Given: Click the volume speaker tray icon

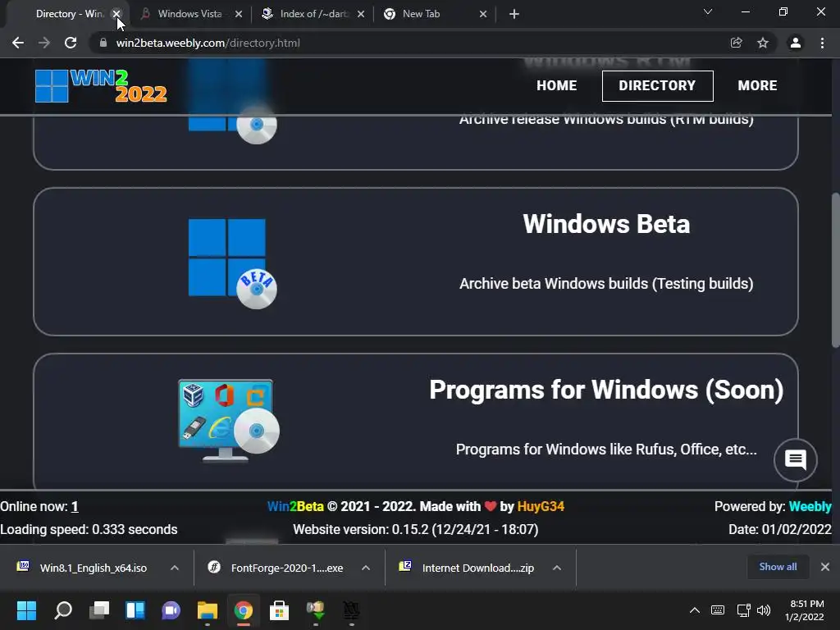Looking at the screenshot, I should pyautogui.click(x=764, y=610).
